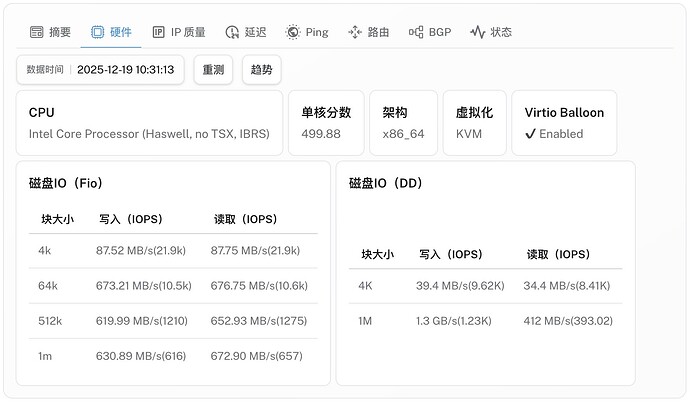This screenshot has width=690, height=403.
Task: Click Fio read value 87.75 MB/s(21.9k)
Action: point(255,251)
